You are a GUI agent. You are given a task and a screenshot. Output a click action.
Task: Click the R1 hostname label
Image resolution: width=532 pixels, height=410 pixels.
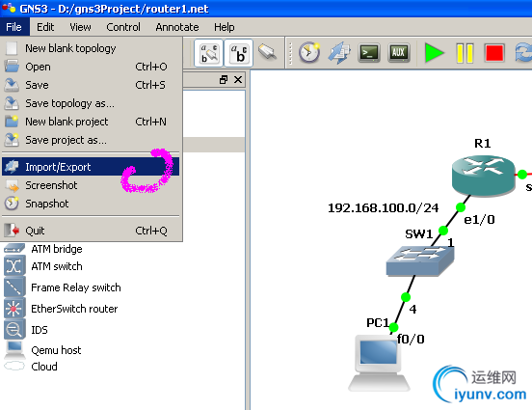pyautogui.click(x=483, y=144)
